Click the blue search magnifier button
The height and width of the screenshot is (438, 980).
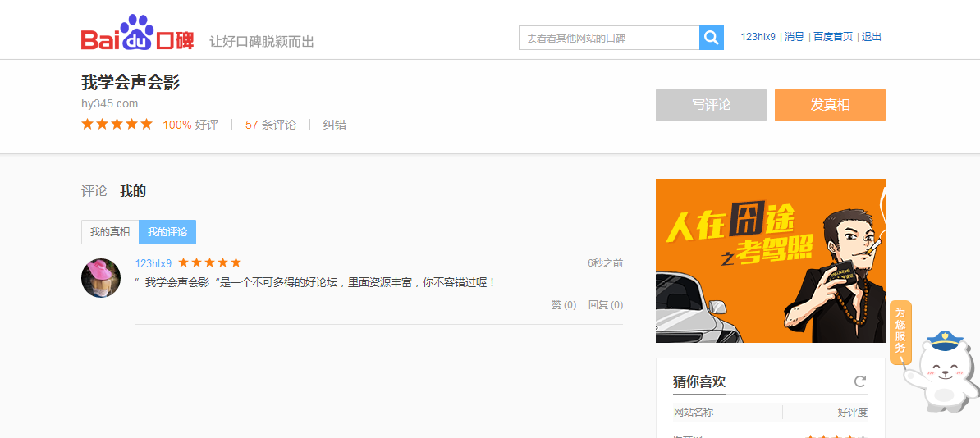pyautogui.click(x=712, y=38)
